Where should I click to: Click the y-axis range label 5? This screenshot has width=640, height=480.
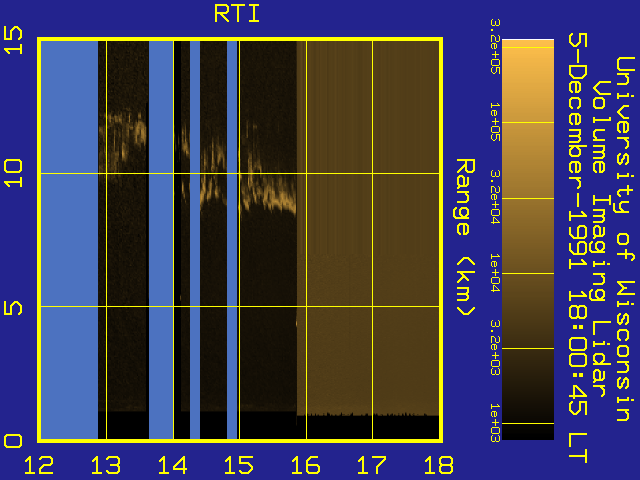tap(13, 308)
